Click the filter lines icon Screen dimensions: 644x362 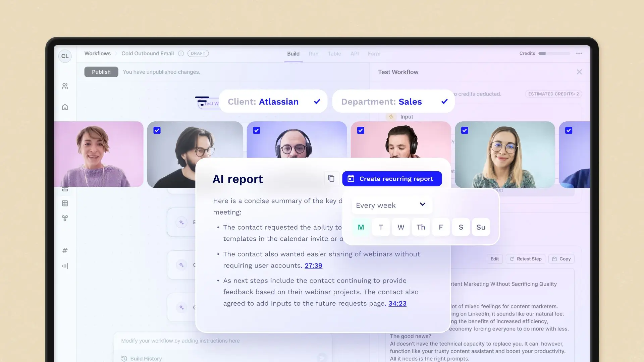(x=202, y=101)
